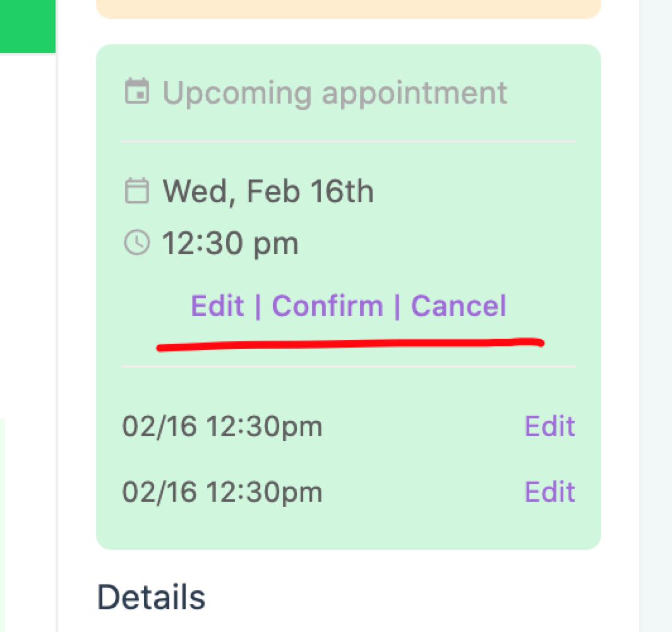Click the pipe separator between Confirm and Cancel
The width and height of the screenshot is (672, 632).
pyautogui.click(x=397, y=306)
